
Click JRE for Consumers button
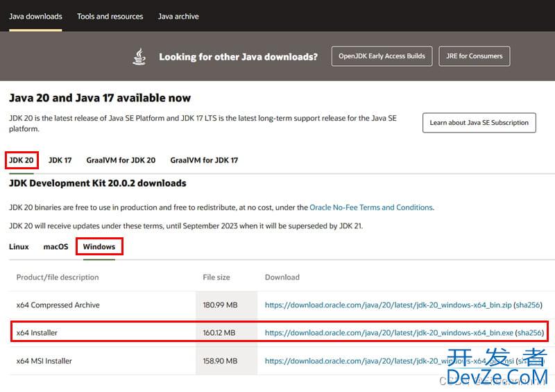475,56
